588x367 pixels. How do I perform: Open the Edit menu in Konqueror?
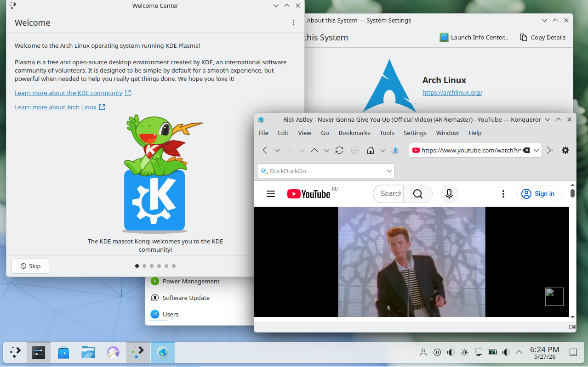[x=283, y=133]
